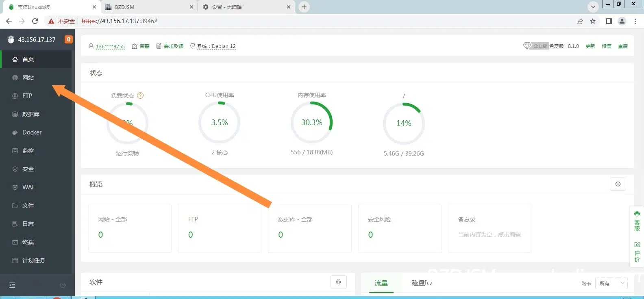
Task: Collapse the sidebar with the menu fold icon
Action: 12,285
